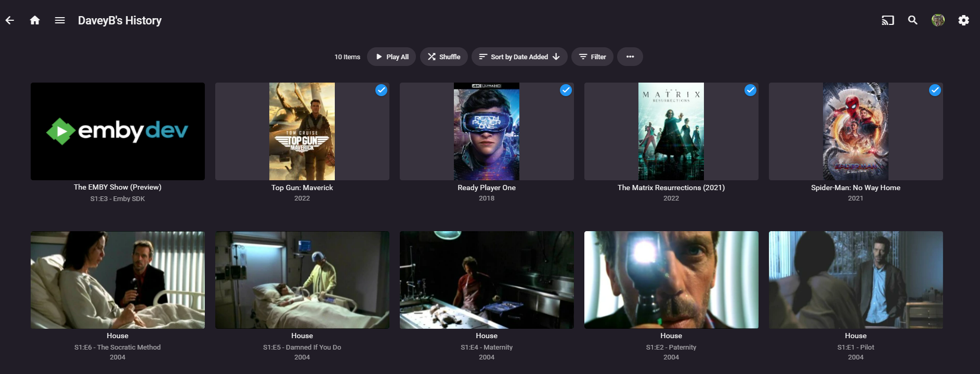The height and width of the screenshot is (374, 980).
Task: Click the S1:E3 - Emby SDK episode link
Action: [117, 199]
